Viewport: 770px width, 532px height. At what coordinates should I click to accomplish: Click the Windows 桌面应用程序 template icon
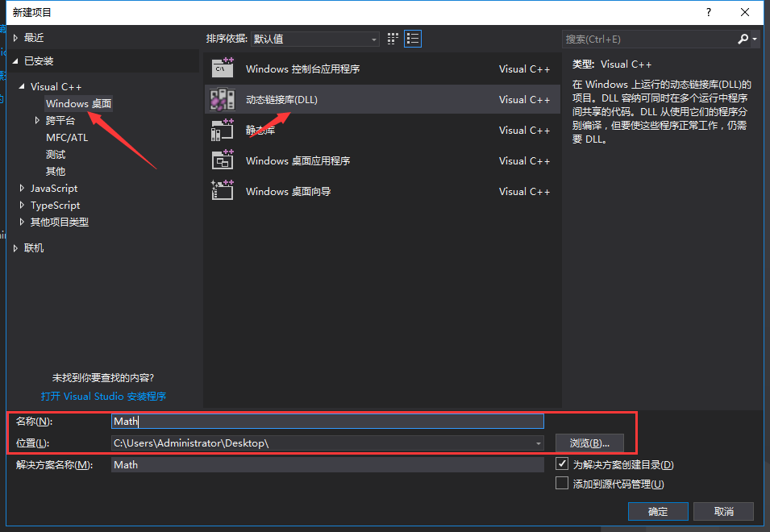point(220,160)
